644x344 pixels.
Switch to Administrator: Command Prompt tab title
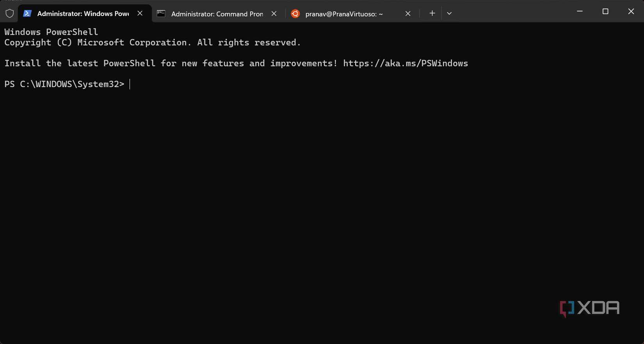(217, 14)
